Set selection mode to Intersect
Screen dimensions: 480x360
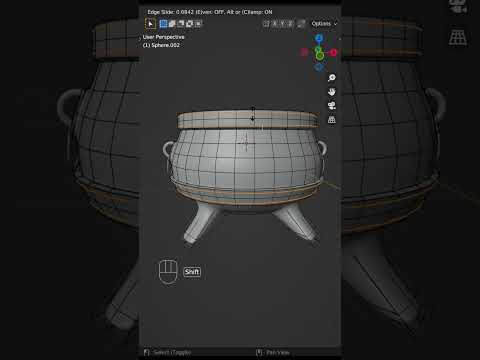coord(198,24)
